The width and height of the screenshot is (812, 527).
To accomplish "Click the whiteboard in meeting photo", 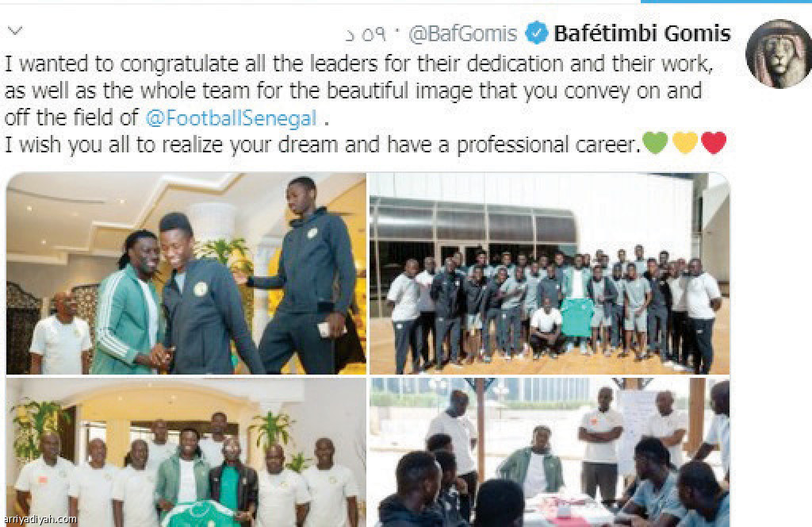I will [638, 419].
